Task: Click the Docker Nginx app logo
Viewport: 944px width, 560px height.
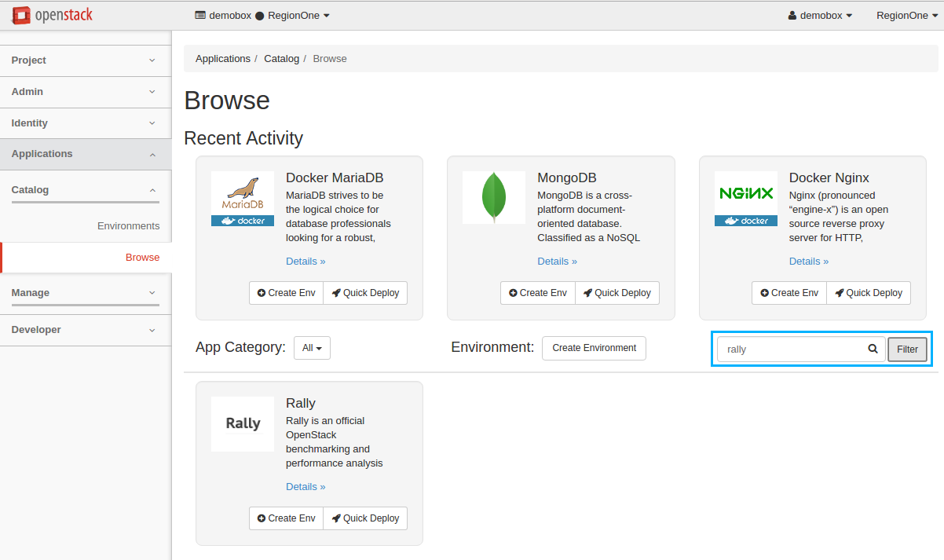Action: [x=745, y=197]
